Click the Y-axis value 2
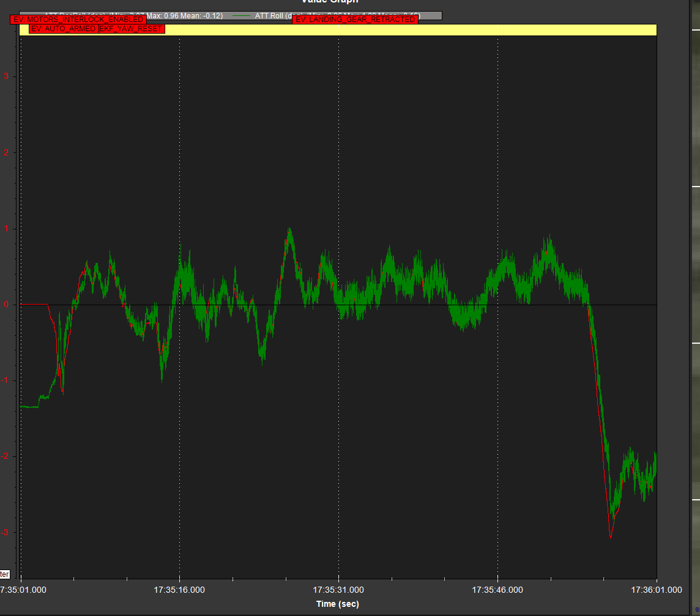The image size is (700, 616). [x=6, y=153]
